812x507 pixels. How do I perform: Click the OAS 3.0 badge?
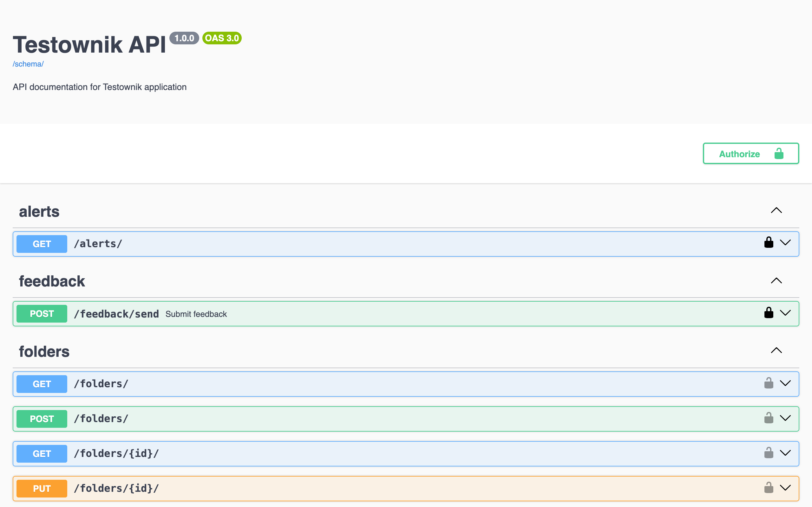pyautogui.click(x=221, y=38)
